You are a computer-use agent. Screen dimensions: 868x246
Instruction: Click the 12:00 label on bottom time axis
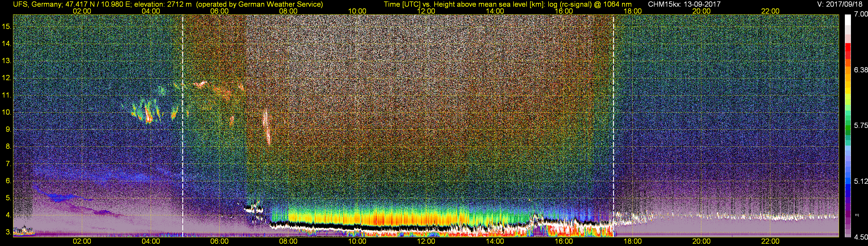426,241
